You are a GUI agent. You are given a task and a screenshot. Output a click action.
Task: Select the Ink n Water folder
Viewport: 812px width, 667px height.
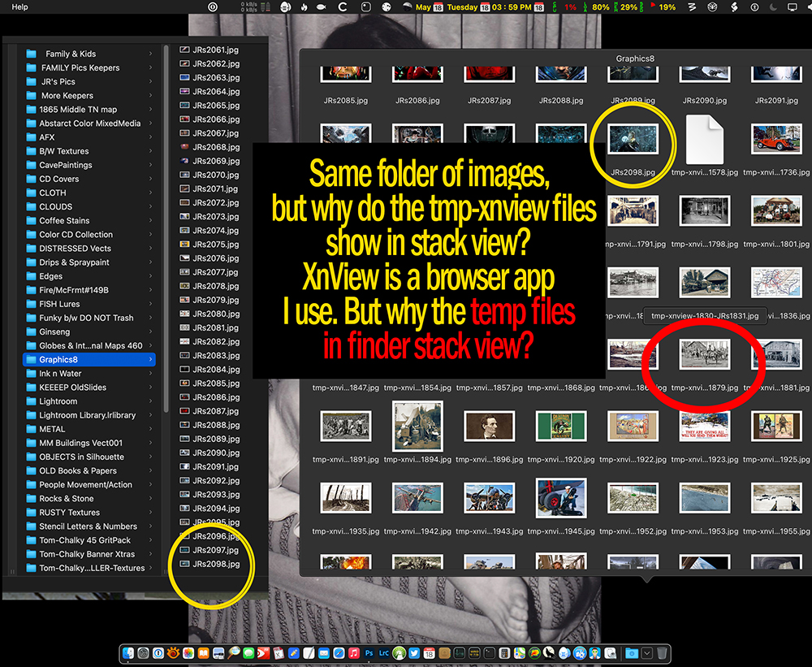[89, 374]
